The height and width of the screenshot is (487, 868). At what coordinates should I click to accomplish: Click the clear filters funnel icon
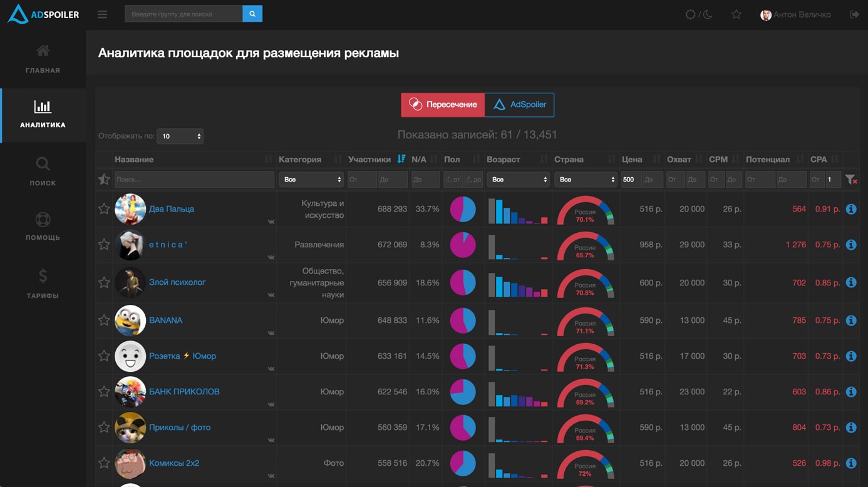[x=851, y=180]
